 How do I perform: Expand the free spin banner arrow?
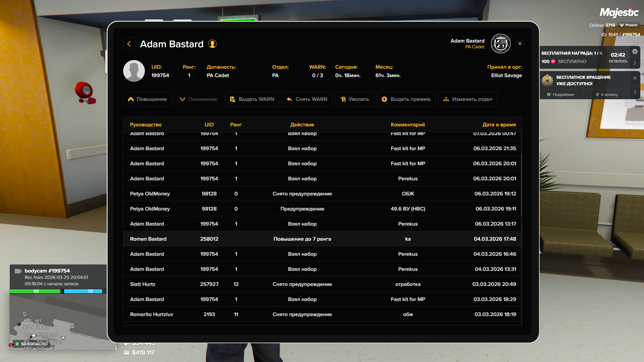tap(635, 92)
